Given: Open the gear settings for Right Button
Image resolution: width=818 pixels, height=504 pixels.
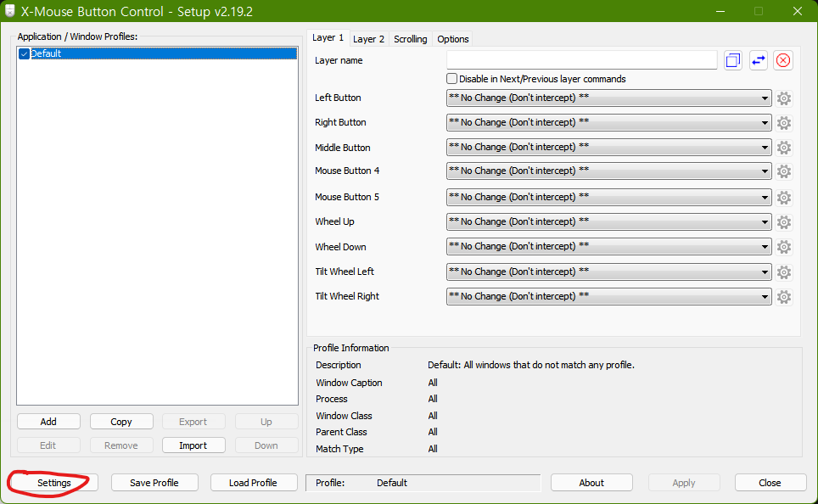Looking at the screenshot, I should pos(784,123).
